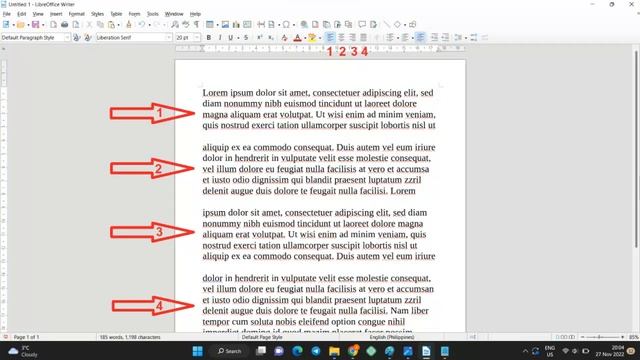Click the Insert Image icon
The width and height of the screenshot is (640, 360).
tap(225, 25)
